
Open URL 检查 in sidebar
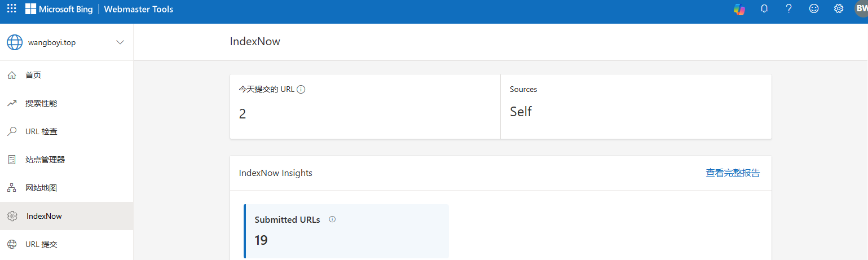click(x=41, y=131)
